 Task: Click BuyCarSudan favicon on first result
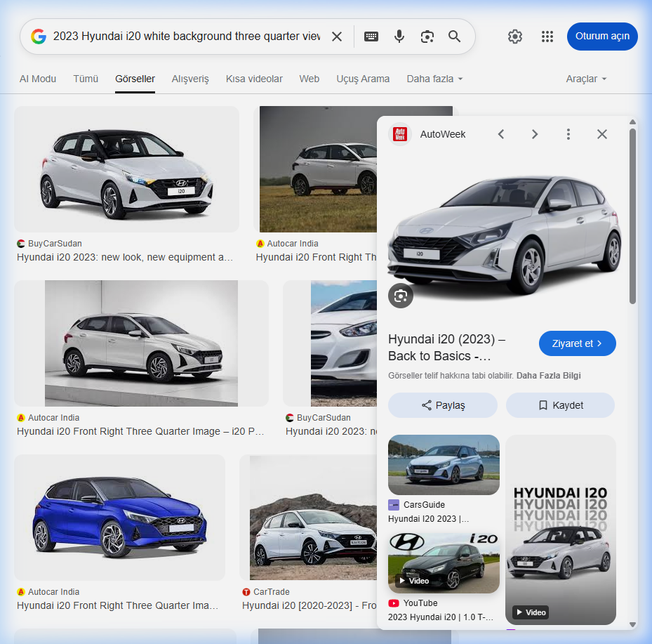pos(21,244)
